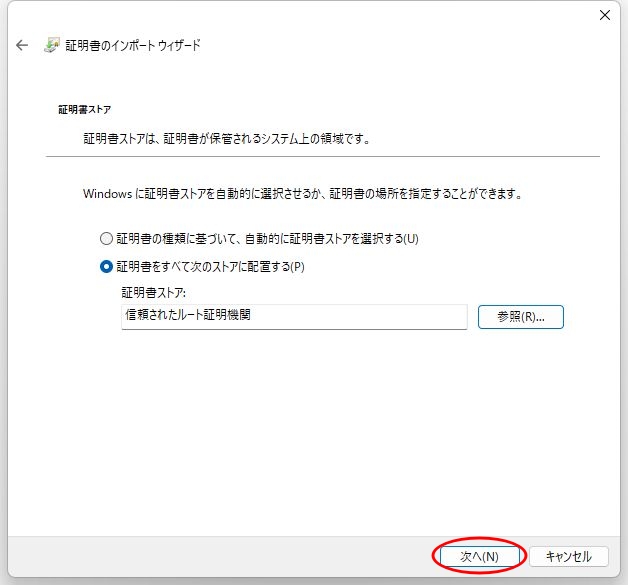
Task: Click the 証明書ストア text field
Action: point(294,317)
